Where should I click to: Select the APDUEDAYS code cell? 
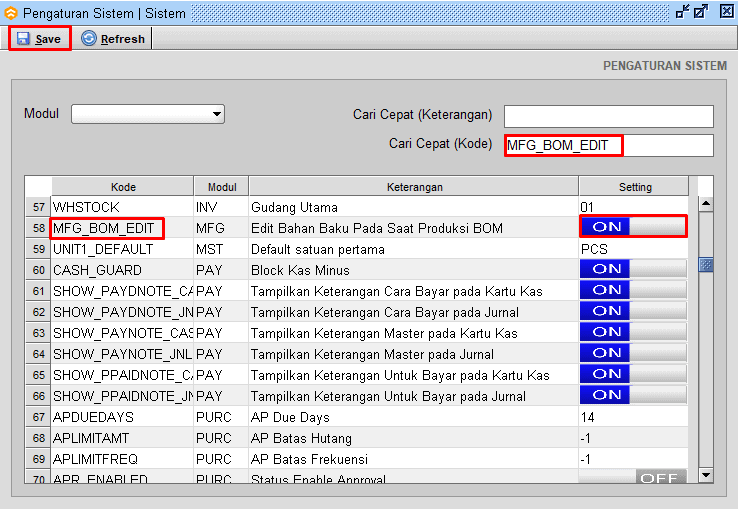(122, 417)
